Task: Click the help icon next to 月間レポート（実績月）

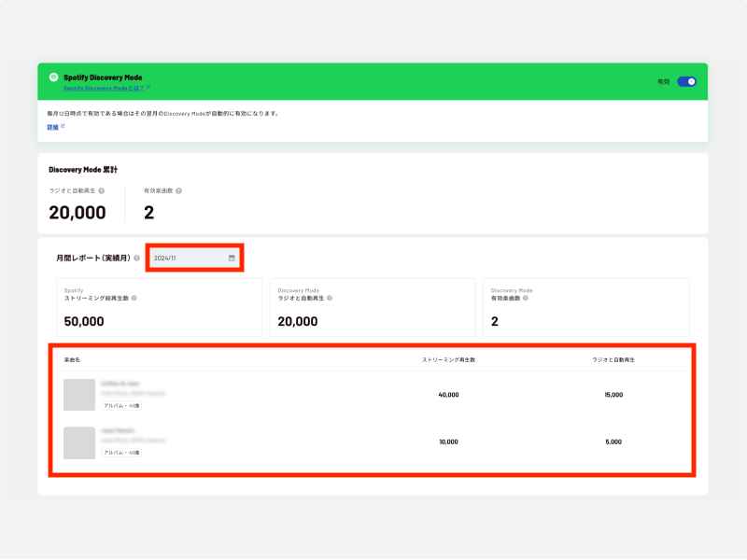Action: 136,259
